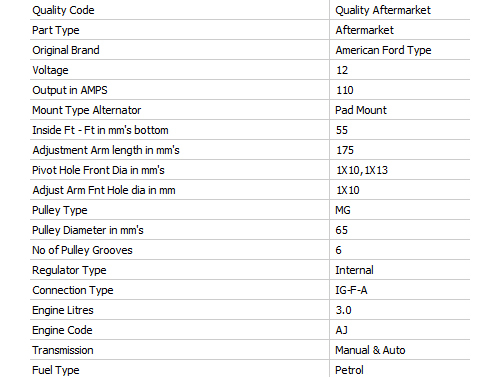Select the 110 amps value
This screenshot has width=501, height=377.
(345, 90)
